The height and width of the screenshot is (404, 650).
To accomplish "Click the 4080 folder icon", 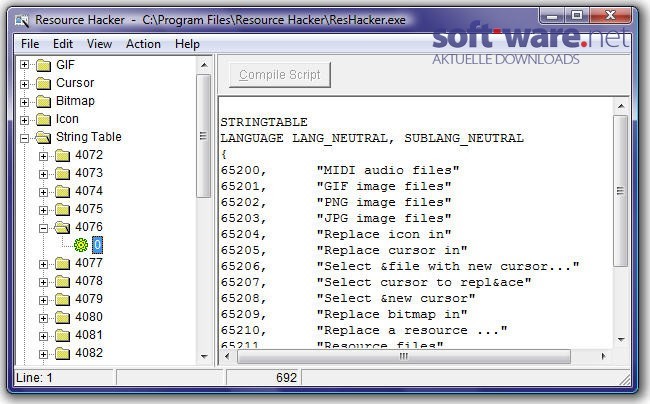I will 63,318.
